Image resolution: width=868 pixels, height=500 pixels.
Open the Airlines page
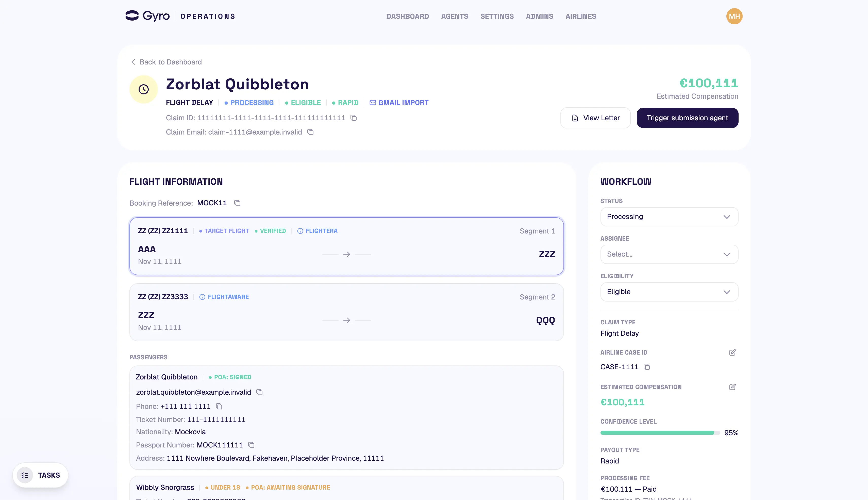tap(581, 16)
